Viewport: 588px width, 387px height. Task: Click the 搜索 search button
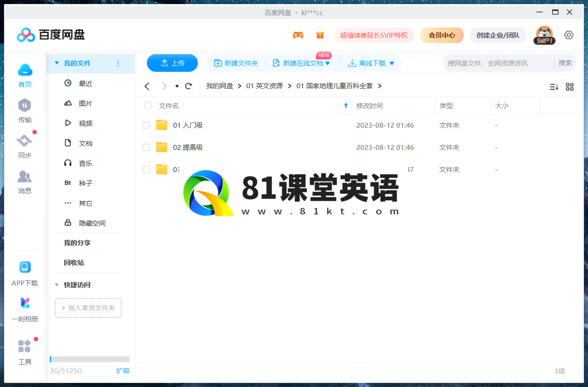coord(565,63)
